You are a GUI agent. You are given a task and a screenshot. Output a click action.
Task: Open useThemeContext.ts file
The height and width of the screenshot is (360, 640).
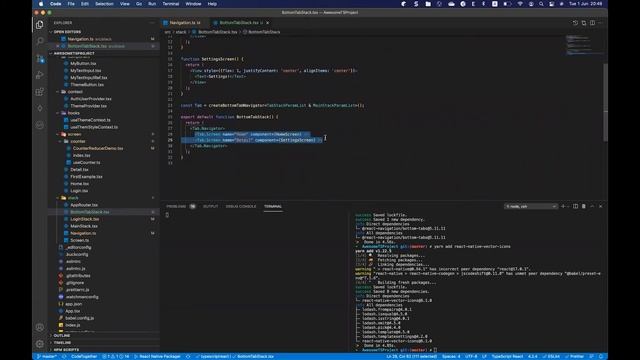click(90, 120)
